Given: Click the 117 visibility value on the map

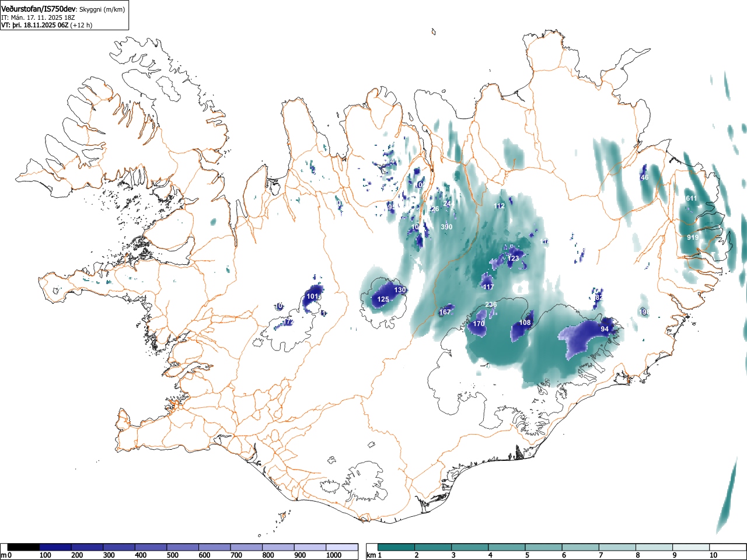Looking at the screenshot, I should click(488, 287).
